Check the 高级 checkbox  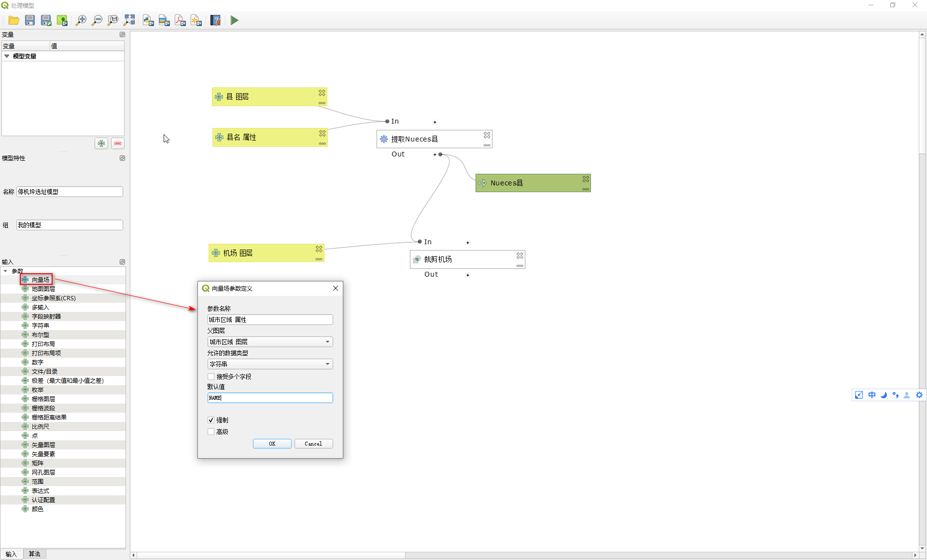click(x=211, y=432)
